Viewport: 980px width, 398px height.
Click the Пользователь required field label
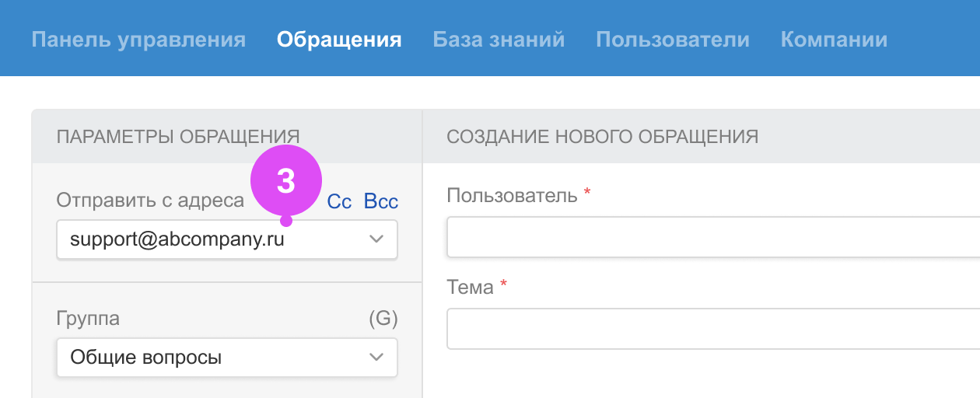pyautogui.click(x=512, y=195)
